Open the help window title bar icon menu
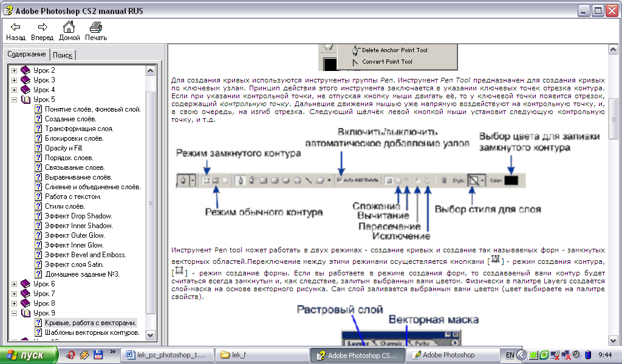 coord(8,11)
